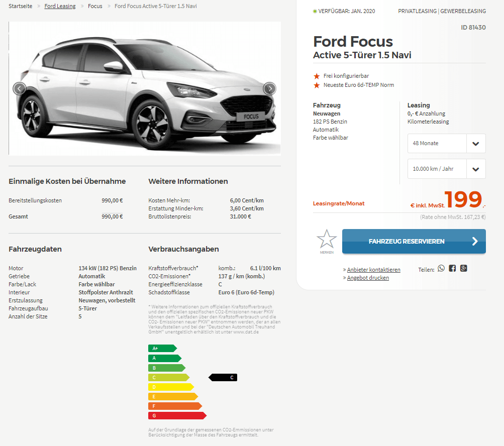The width and height of the screenshot is (504, 446).
Task: Click the Ford Focus car photo
Action: 145,88
